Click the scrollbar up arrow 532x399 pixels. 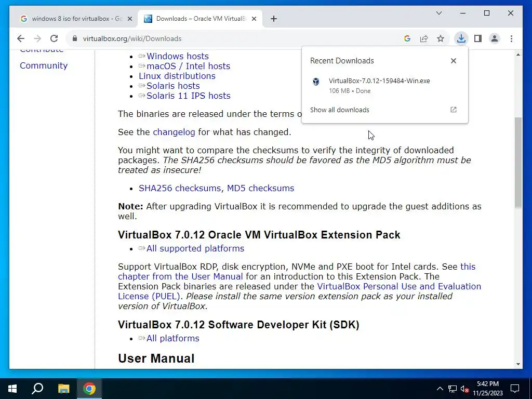[x=518, y=55]
